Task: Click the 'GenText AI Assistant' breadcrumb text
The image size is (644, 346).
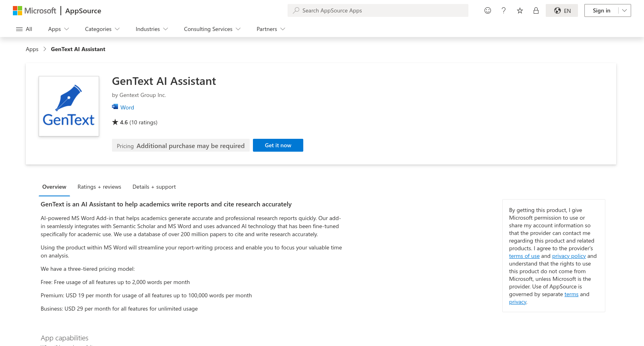Action: (78, 49)
